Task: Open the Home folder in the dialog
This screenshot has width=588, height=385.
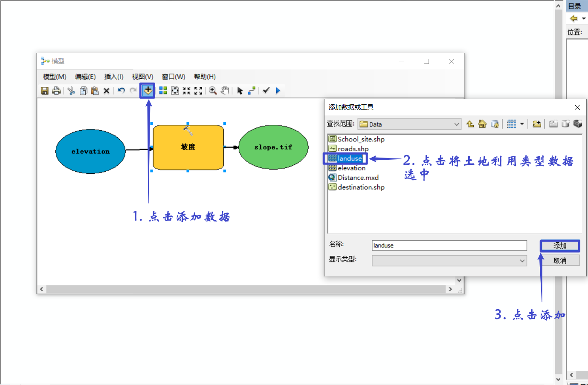Action: coord(482,124)
